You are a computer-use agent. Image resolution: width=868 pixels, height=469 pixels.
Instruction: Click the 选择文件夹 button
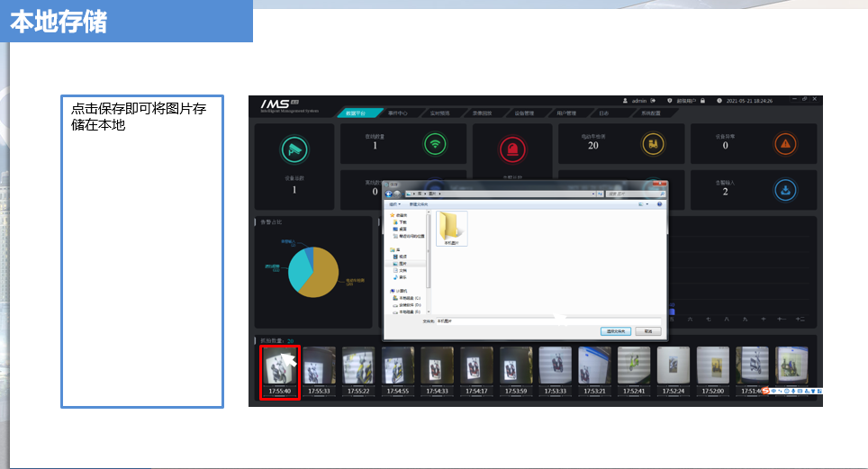point(616,331)
